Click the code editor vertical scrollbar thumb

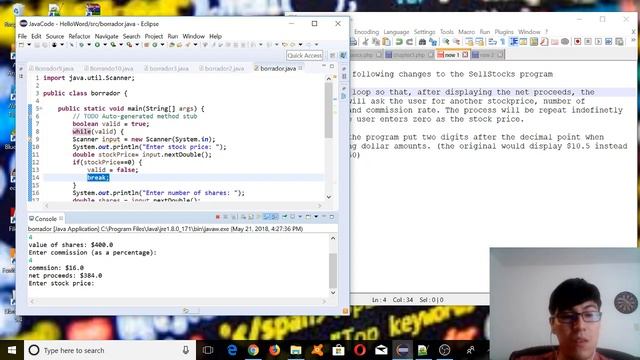pos(329,111)
